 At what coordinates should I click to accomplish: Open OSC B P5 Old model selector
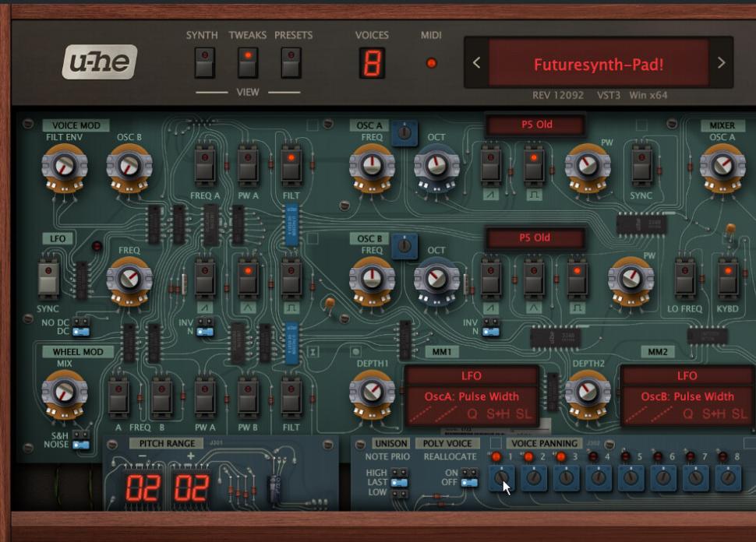[x=535, y=238]
